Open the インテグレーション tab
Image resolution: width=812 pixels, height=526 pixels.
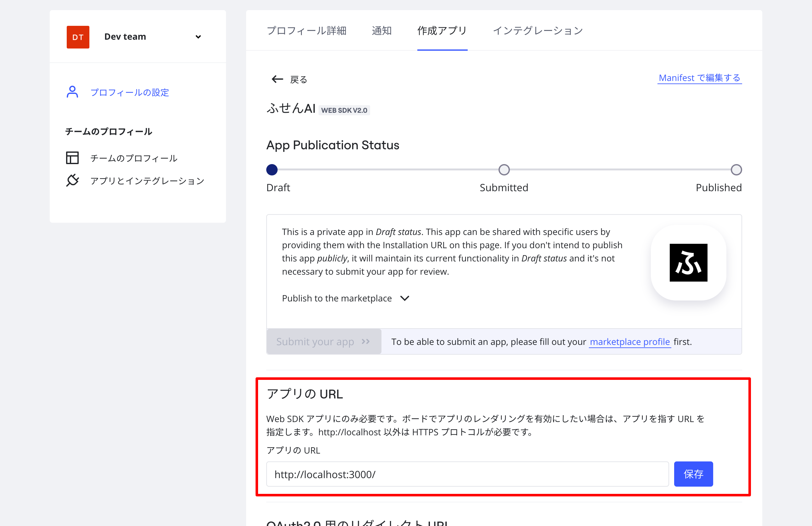[538, 31]
